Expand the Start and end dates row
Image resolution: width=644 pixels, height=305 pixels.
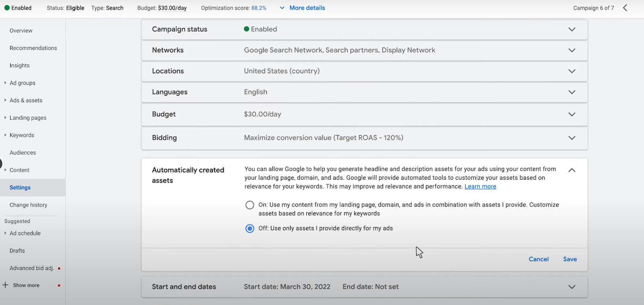(572, 287)
